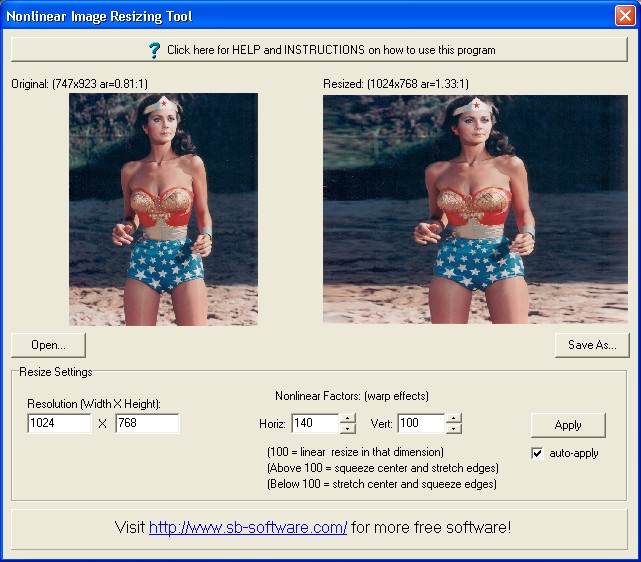Click the Apply button
Viewport: 641px width, 562px height.
568,425
